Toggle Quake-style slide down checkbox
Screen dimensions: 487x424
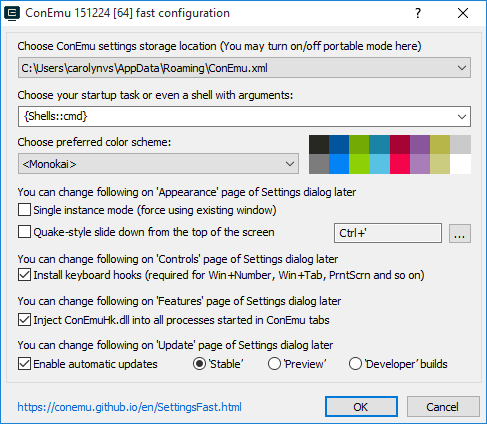(24, 232)
